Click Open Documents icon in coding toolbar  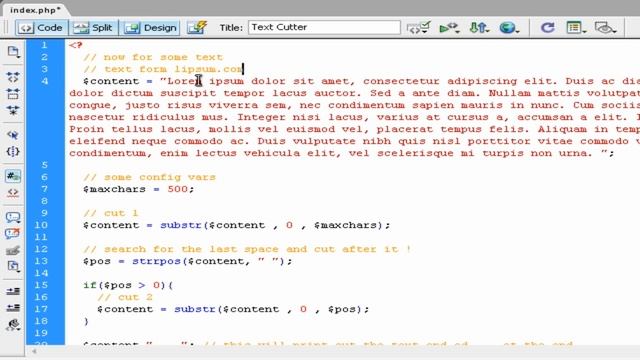point(13,52)
